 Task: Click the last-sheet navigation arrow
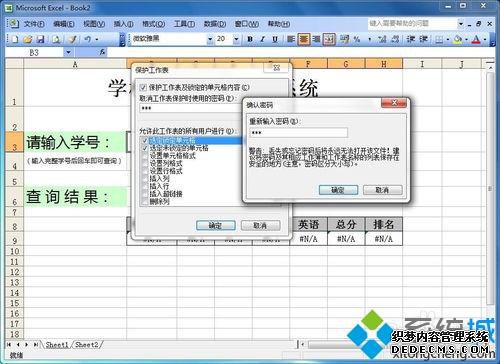click(35, 344)
